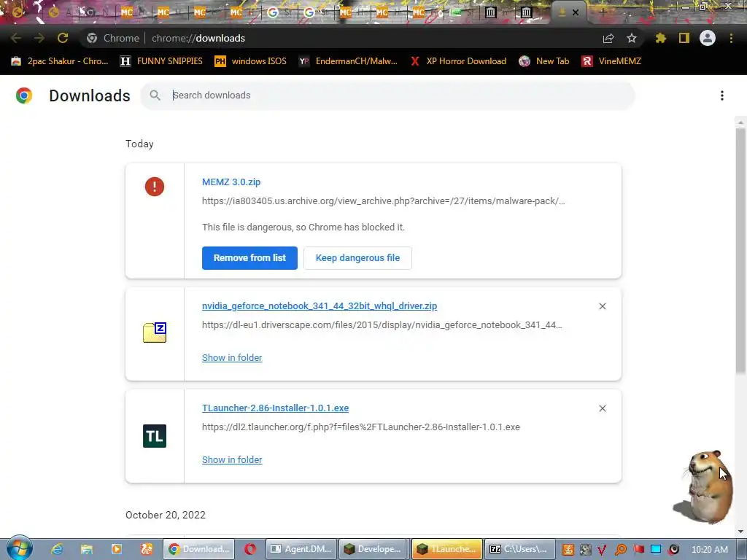Click Keep dangerous file button
The height and width of the screenshot is (560, 747).
point(357,258)
